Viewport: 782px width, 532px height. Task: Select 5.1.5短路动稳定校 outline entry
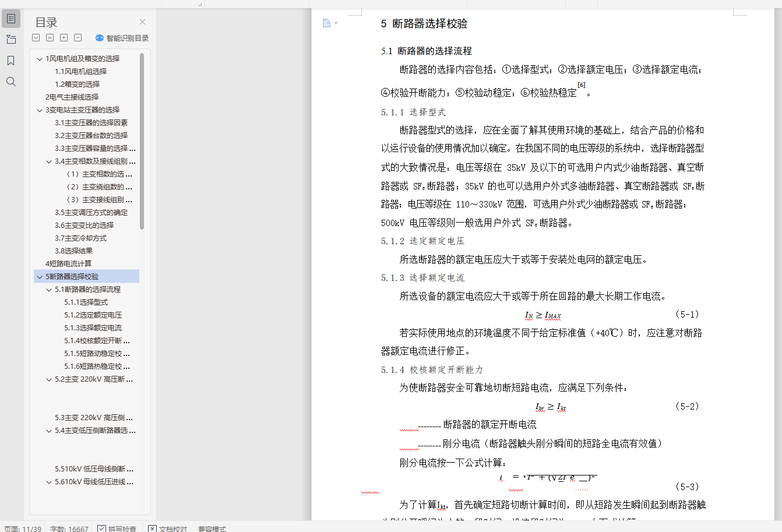(x=97, y=353)
